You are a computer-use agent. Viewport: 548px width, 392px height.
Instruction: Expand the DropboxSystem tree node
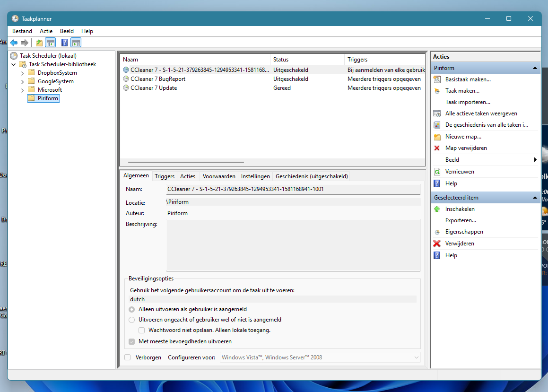click(22, 73)
